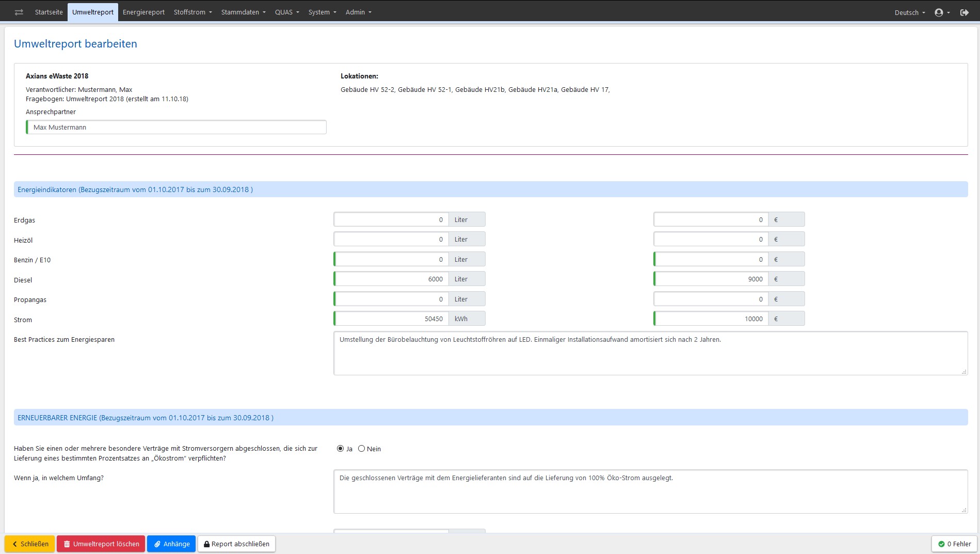
Task: Open the Stoffstrom dropdown menu
Action: tap(193, 12)
